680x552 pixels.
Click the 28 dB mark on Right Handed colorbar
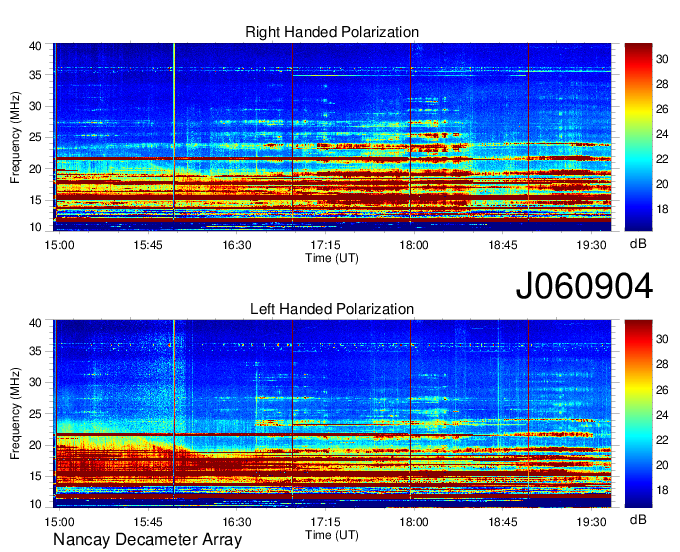(662, 84)
